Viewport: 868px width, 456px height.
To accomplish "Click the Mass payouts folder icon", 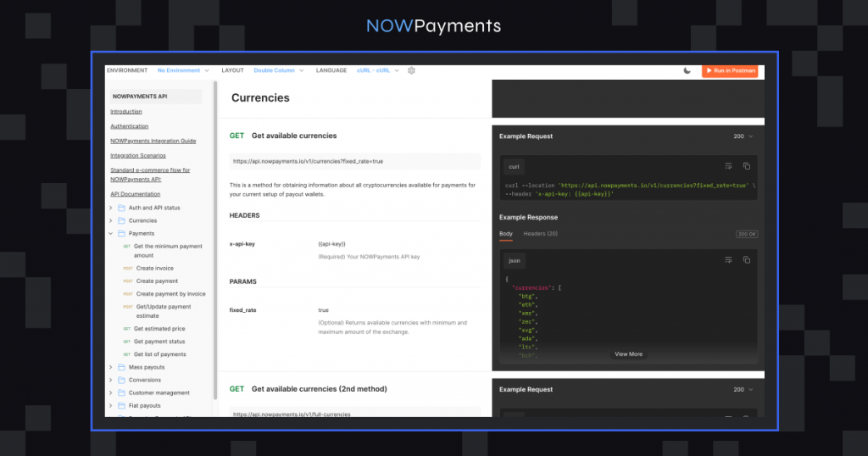I will coord(121,367).
